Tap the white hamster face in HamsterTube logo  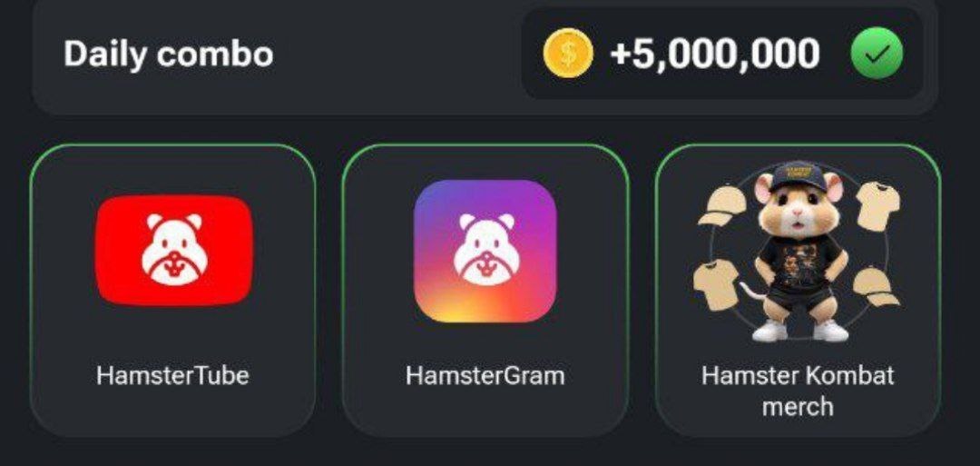[x=174, y=249]
